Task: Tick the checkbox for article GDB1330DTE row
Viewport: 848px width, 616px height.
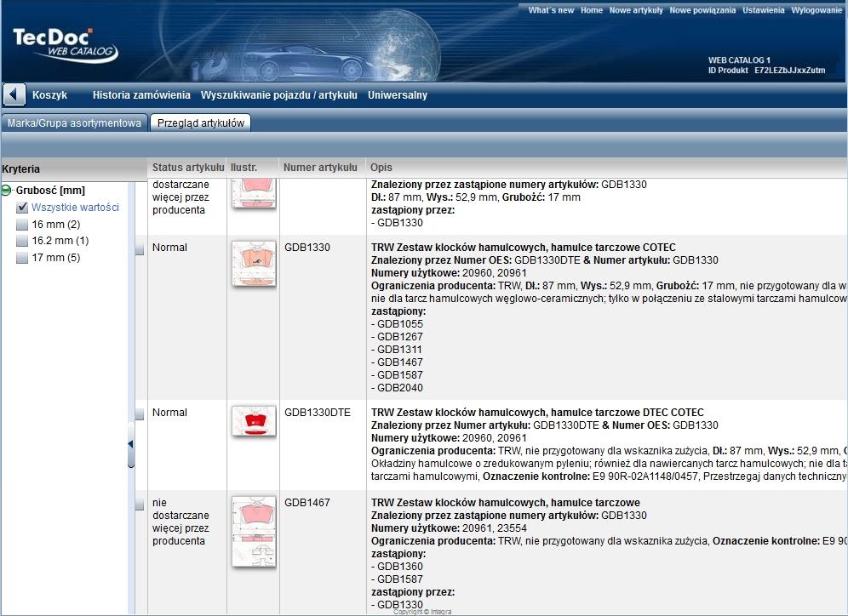Action: pos(140,414)
